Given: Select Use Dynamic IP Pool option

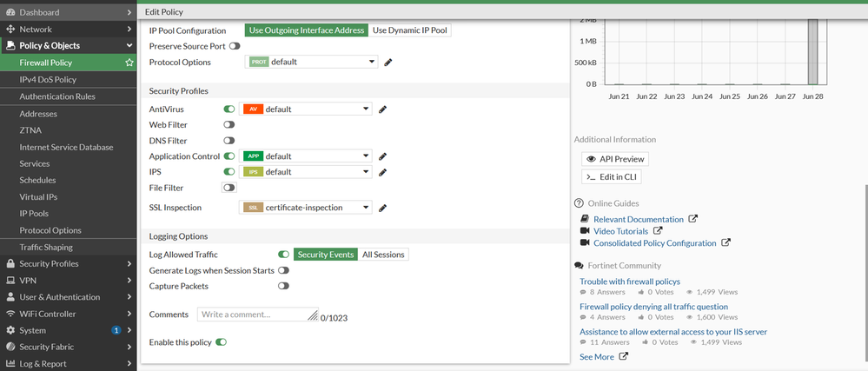Looking at the screenshot, I should click(411, 30).
